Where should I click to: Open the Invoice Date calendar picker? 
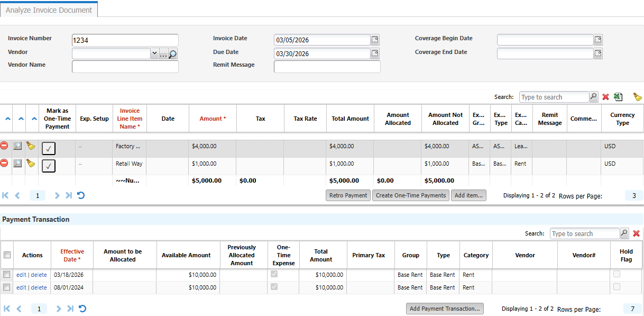pos(375,40)
